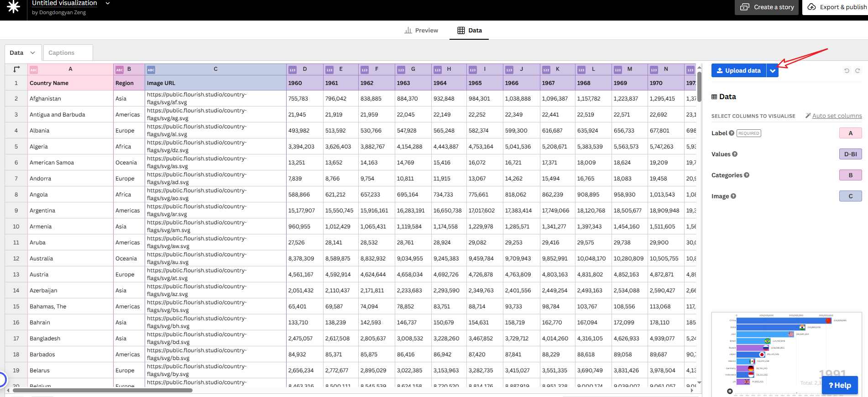868x397 pixels.
Task: Click the 123 type icon on column I
Action: [472, 70]
